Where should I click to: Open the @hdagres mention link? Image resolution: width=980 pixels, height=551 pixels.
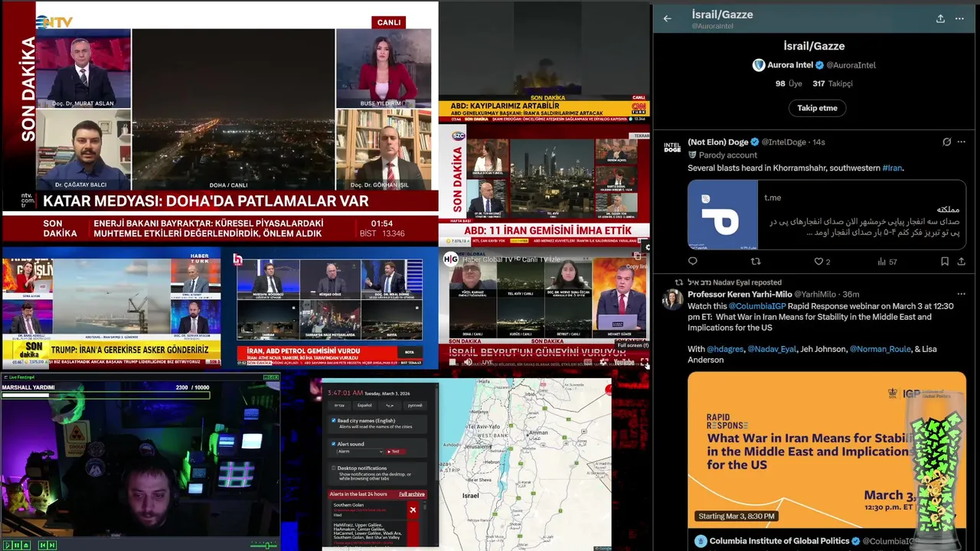(724, 349)
